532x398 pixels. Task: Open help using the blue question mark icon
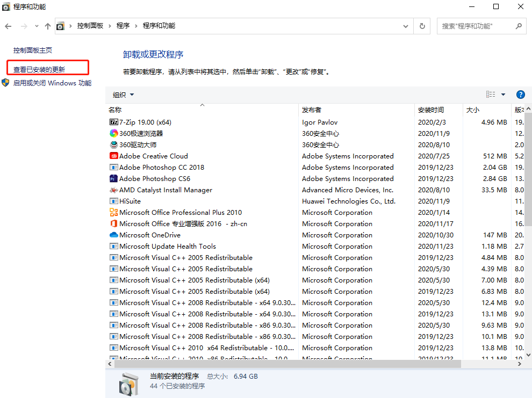pyautogui.click(x=520, y=95)
